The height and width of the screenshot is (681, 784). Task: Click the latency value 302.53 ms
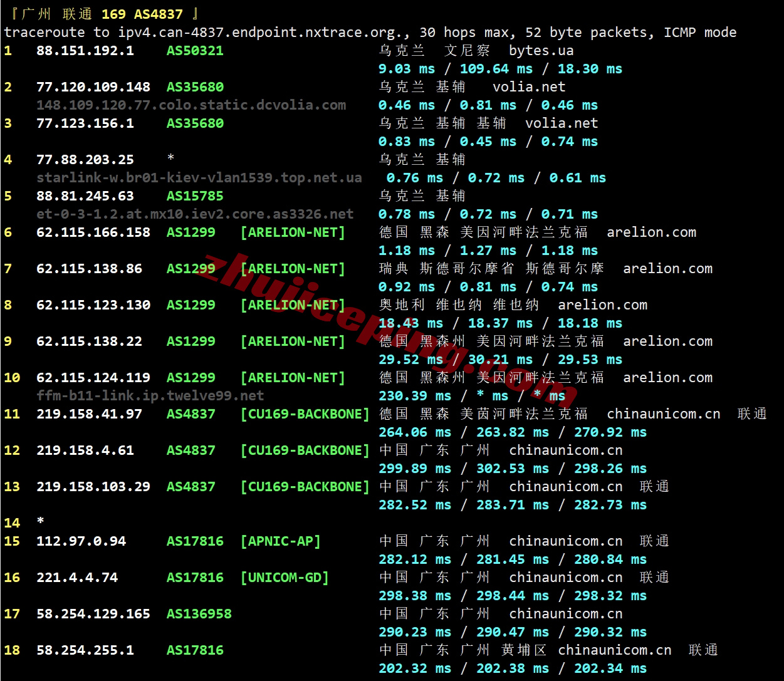[x=513, y=469]
